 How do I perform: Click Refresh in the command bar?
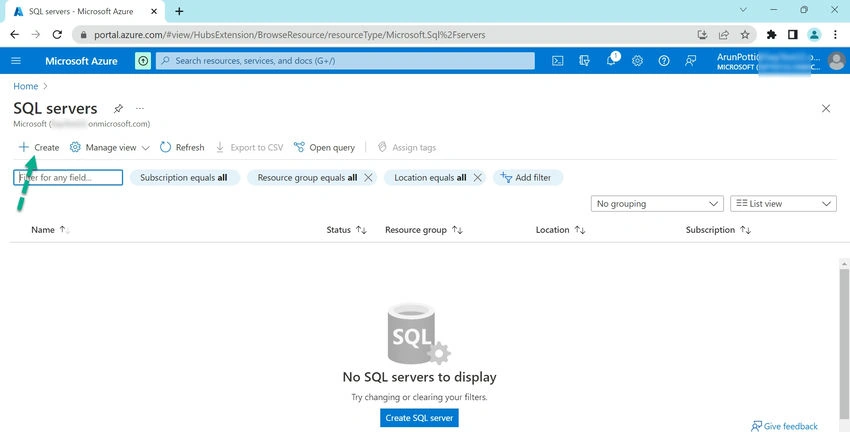pyautogui.click(x=182, y=147)
